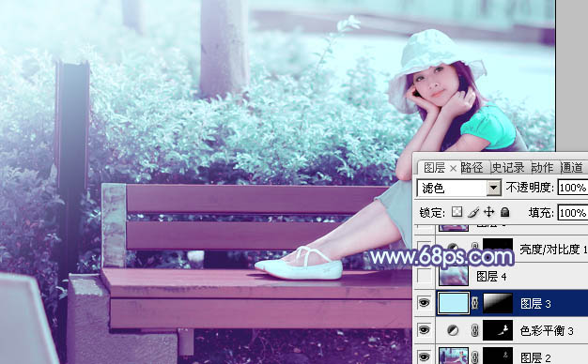Select the light blue thumbnail of 图层 3
The height and width of the screenshot is (364, 588).
coord(454,303)
